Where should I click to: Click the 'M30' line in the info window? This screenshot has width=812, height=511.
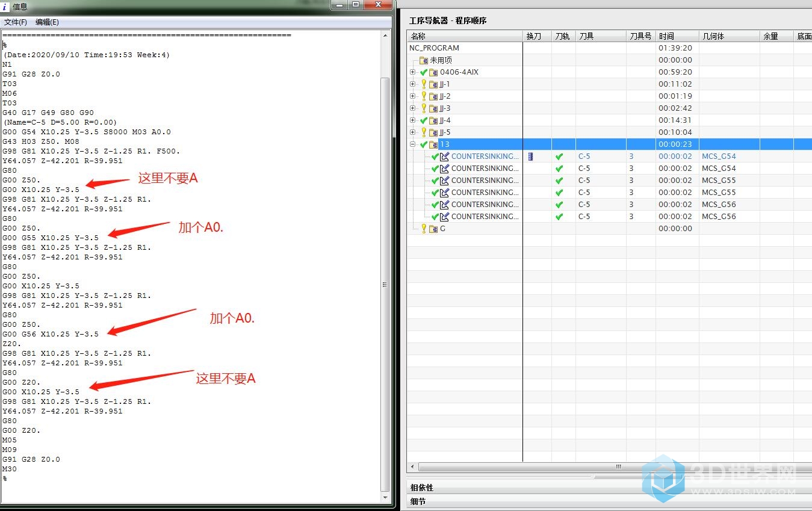[10, 469]
